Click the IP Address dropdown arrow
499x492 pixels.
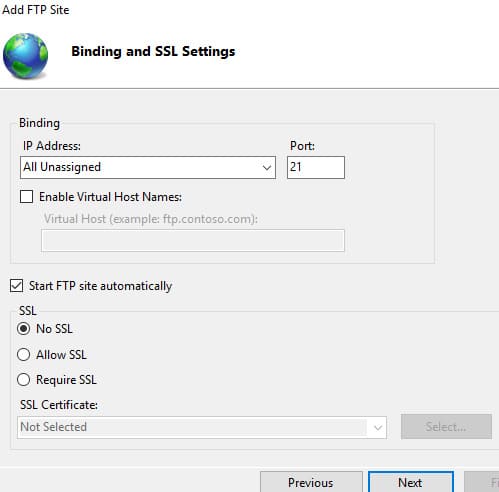pyautogui.click(x=266, y=168)
